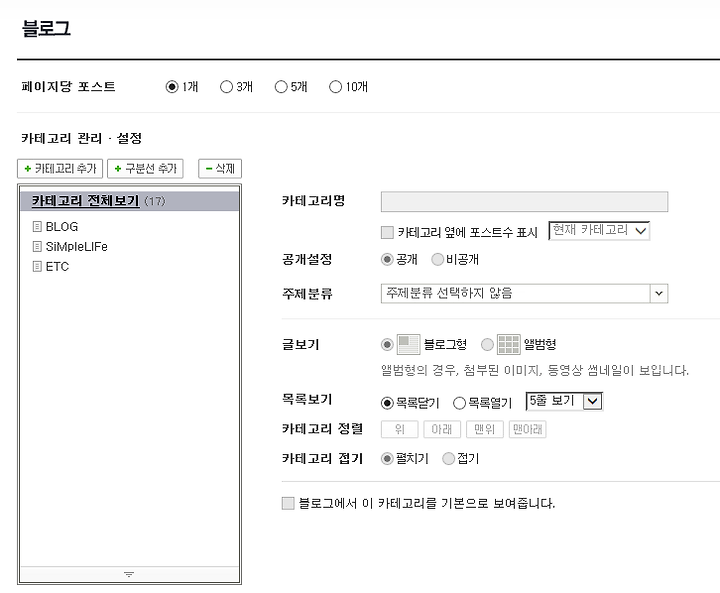720x593 pixels.
Task: Select 앨범형 post view
Action: click(x=487, y=345)
